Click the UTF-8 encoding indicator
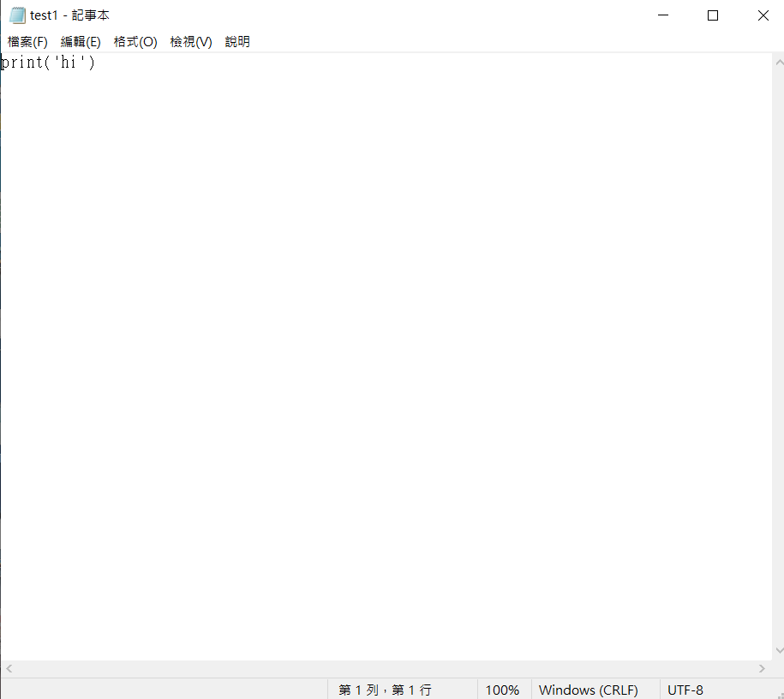Screen dimensions: 784x699 (x=685, y=690)
